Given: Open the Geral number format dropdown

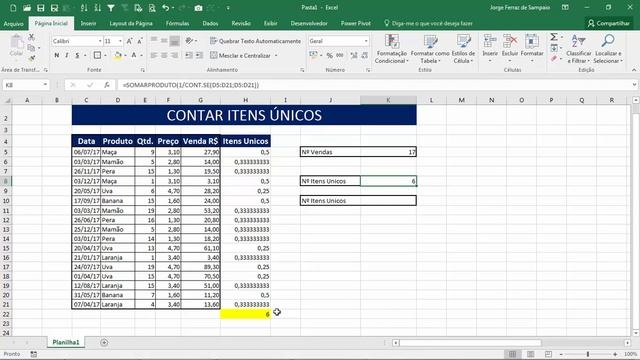Looking at the screenshot, I should pos(366,41).
